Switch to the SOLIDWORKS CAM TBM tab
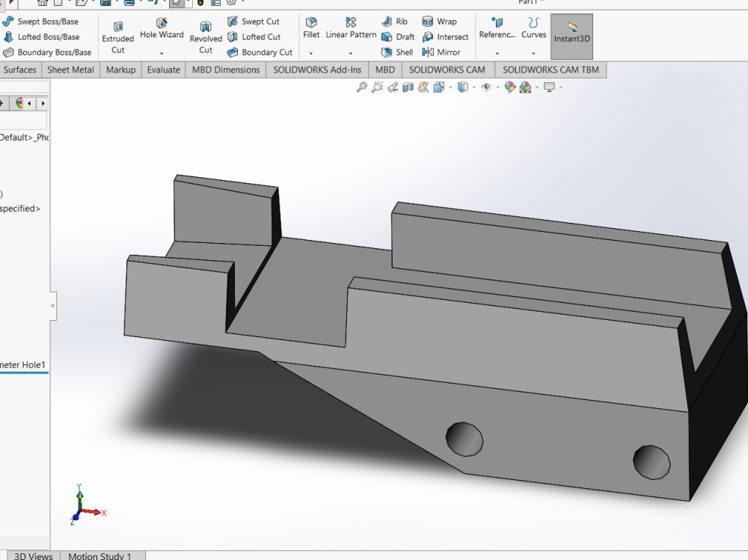The image size is (748, 560). click(551, 70)
